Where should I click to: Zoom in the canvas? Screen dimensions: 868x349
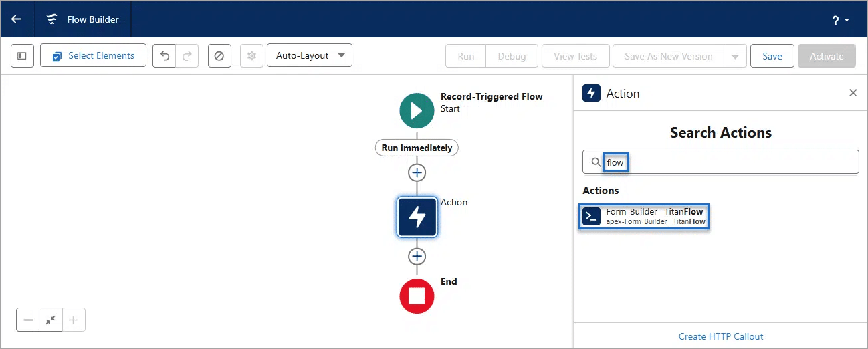(x=74, y=320)
